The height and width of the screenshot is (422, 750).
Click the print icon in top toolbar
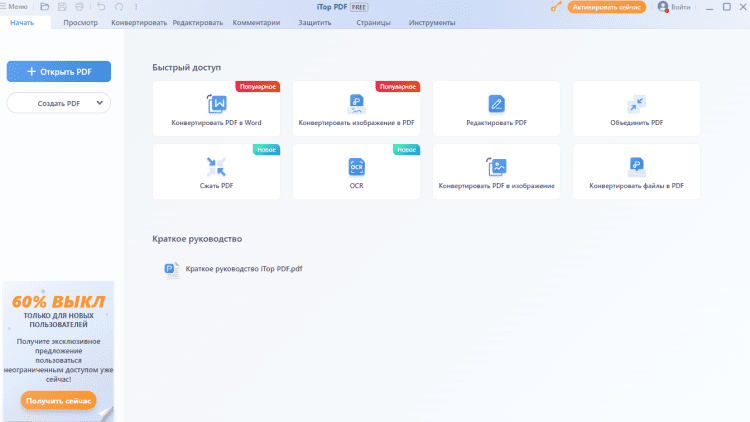click(x=80, y=7)
